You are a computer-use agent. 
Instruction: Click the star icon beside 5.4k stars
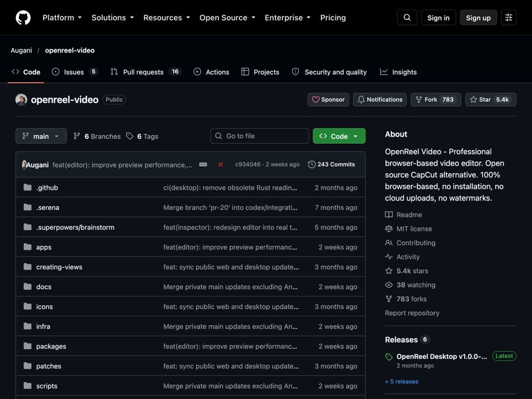(389, 271)
